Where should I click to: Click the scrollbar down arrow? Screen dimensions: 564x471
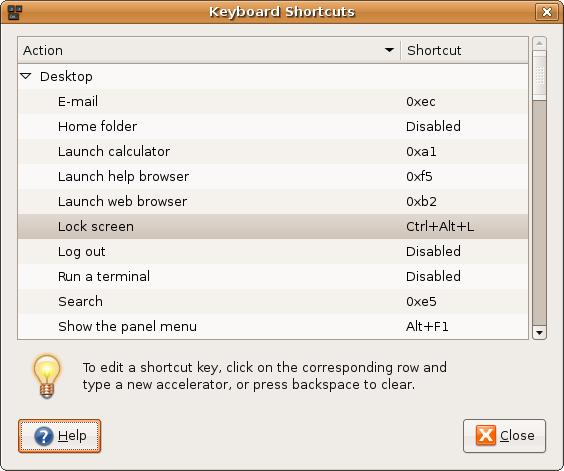point(539,332)
